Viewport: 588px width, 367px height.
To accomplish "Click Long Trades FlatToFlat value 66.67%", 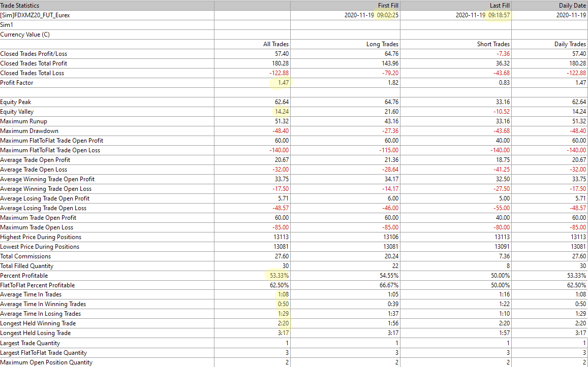I will coord(389,285).
